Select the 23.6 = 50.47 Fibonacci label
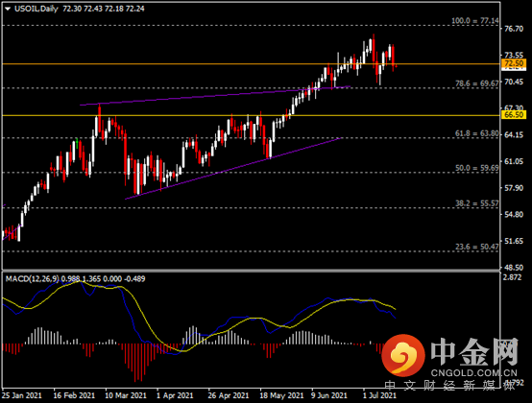 [476, 247]
